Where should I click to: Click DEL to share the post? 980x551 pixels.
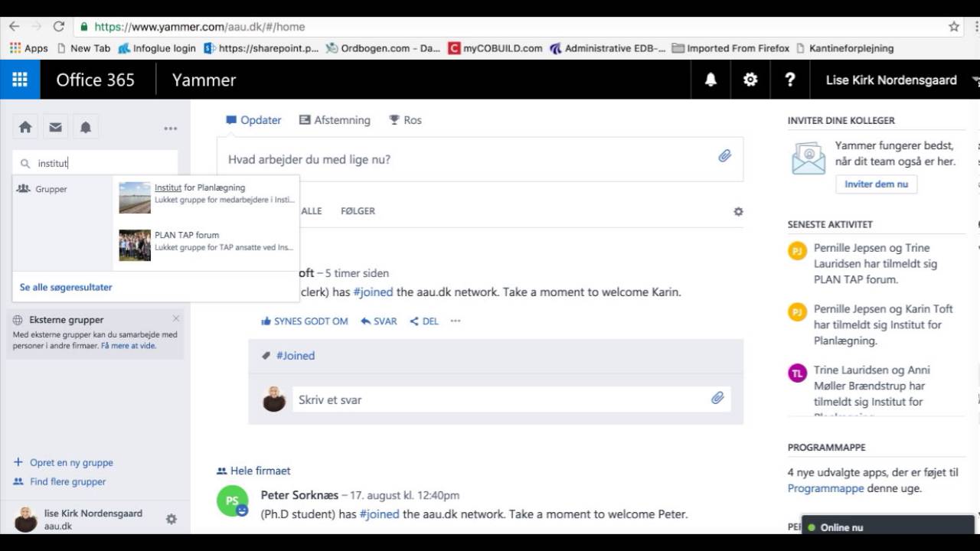[x=424, y=321]
